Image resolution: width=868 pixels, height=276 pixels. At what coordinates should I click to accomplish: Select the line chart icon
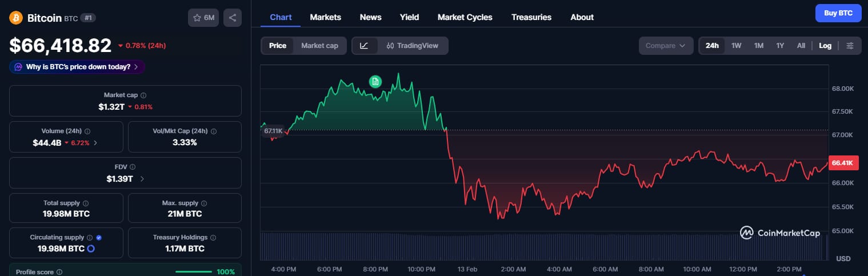click(x=364, y=46)
